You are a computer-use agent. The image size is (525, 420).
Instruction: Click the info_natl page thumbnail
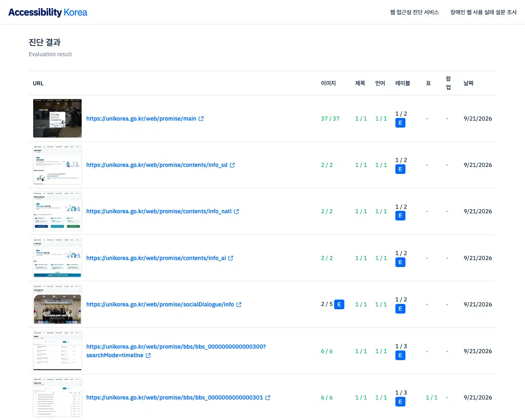(x=57, y=211)
